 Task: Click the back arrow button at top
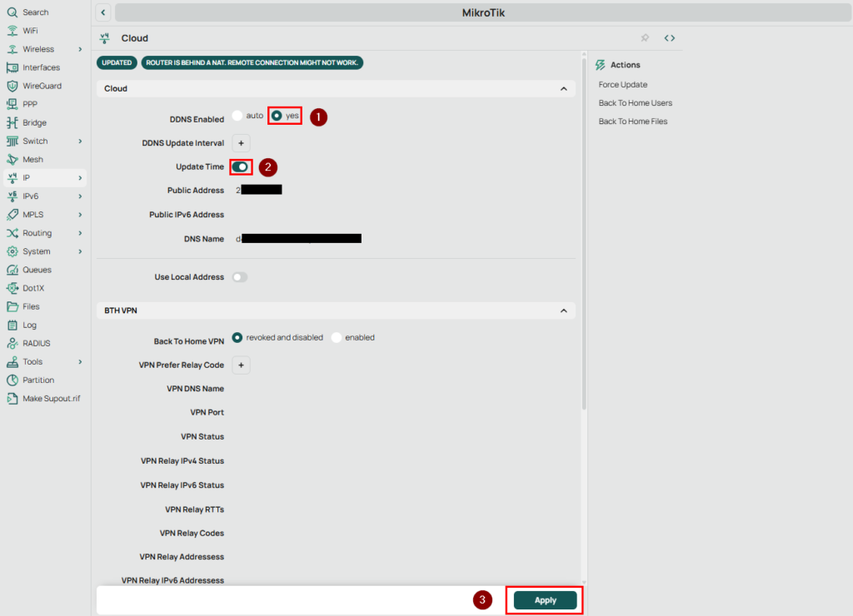tap(103, 12)
